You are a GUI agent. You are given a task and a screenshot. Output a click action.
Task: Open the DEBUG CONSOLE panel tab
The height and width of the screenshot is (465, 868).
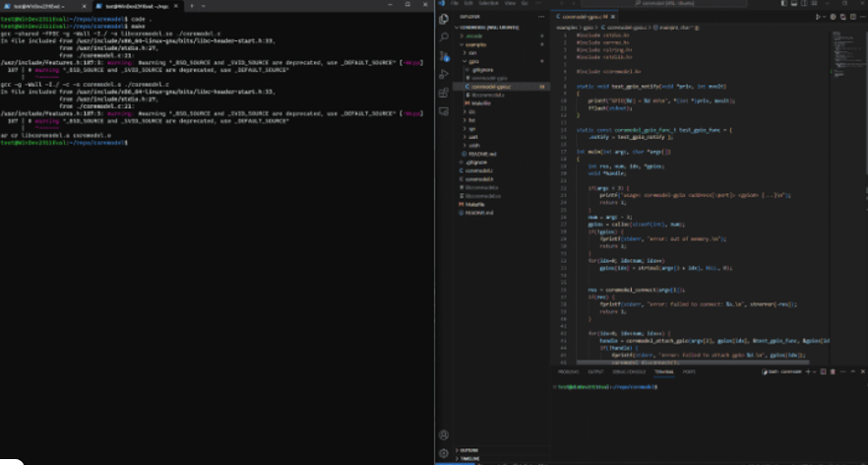coord(628,372)
